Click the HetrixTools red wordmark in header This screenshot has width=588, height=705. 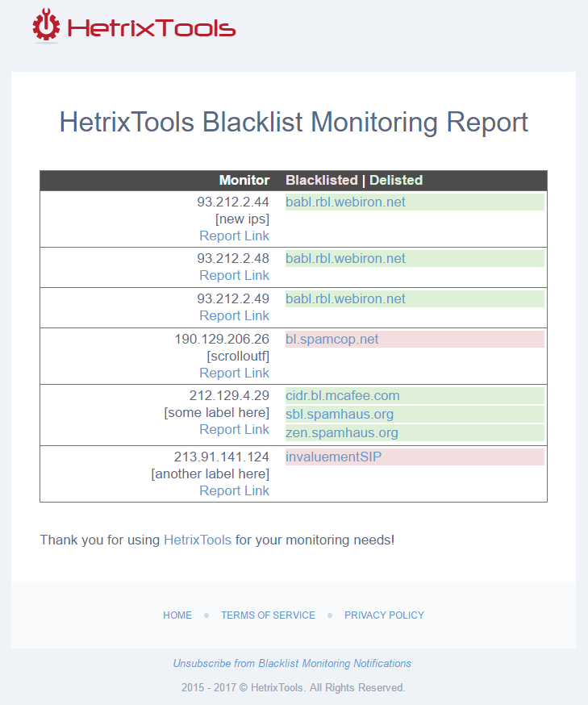152,28
